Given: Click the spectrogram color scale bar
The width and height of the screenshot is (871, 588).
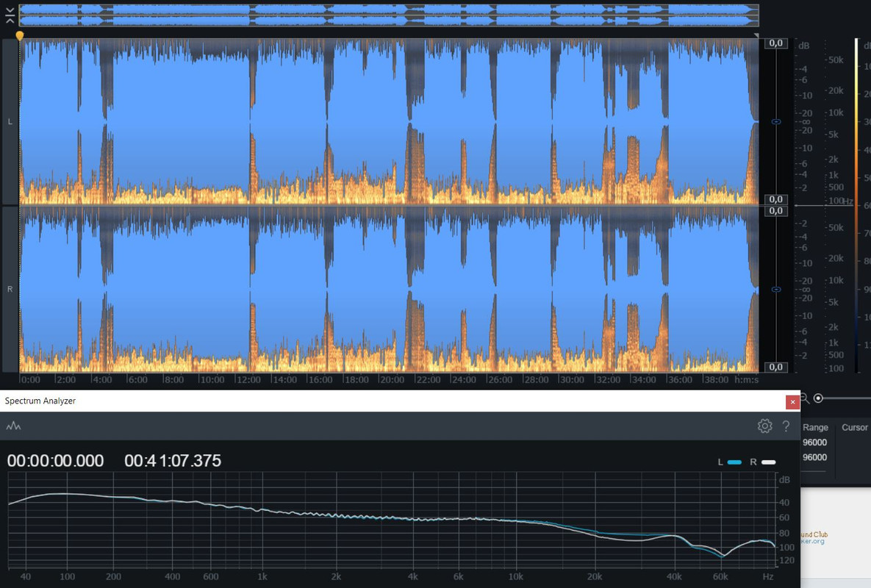Looking at the screenshot, I should (857, 206).
